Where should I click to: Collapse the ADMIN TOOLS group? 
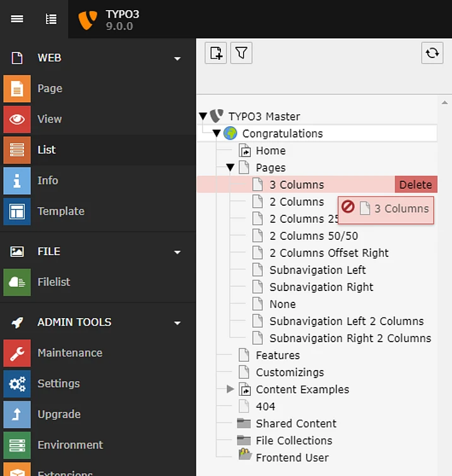[x=177, y=323]
